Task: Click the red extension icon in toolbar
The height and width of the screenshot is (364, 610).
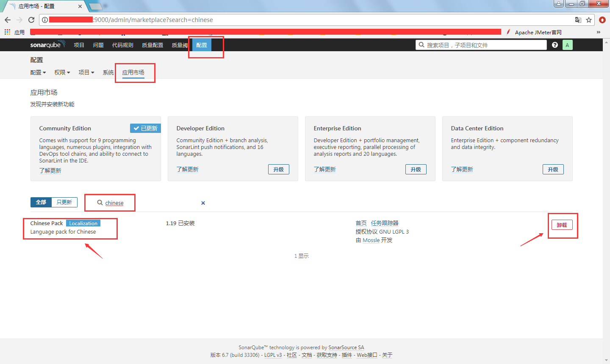Action: click(x=602, y=20)
